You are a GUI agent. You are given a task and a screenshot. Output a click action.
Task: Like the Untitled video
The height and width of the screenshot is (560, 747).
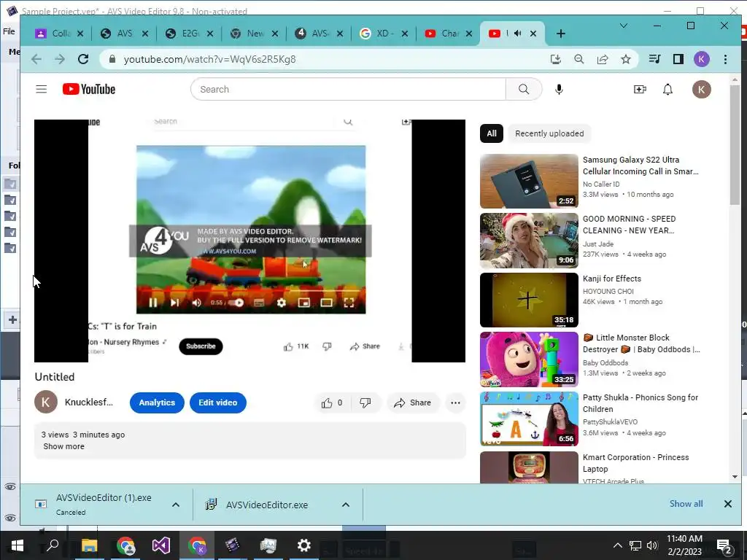[332, 402]
